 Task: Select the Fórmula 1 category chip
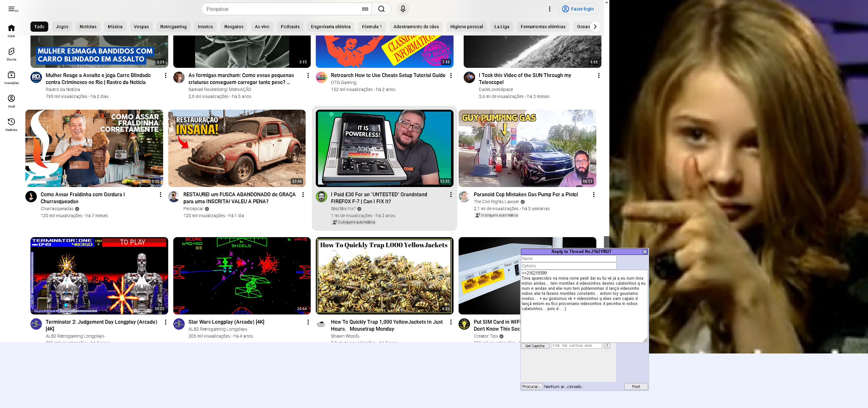[372, 27]
